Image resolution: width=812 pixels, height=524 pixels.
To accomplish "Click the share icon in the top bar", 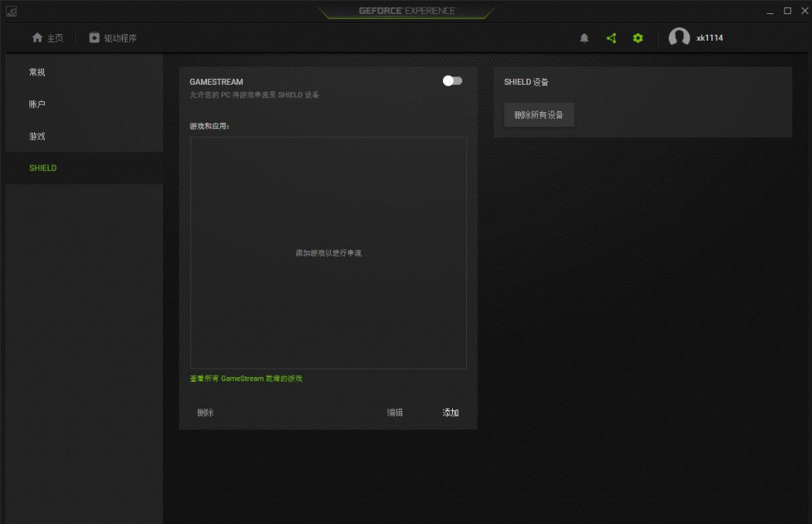I will [x=610, y=37].
